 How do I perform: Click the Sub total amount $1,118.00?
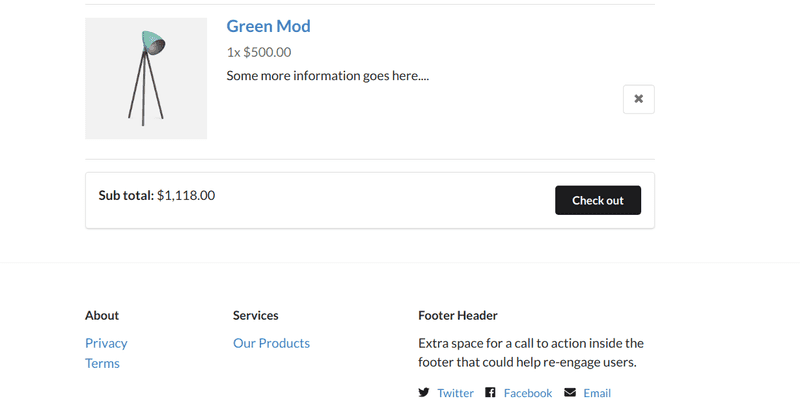[x=186, y=195]
